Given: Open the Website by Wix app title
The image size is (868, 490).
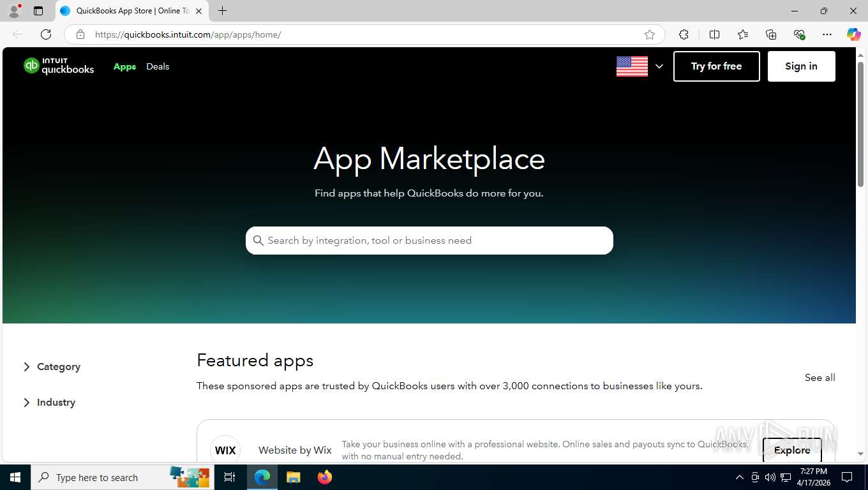Looking at the screenshot, I should tap(295, 450).
